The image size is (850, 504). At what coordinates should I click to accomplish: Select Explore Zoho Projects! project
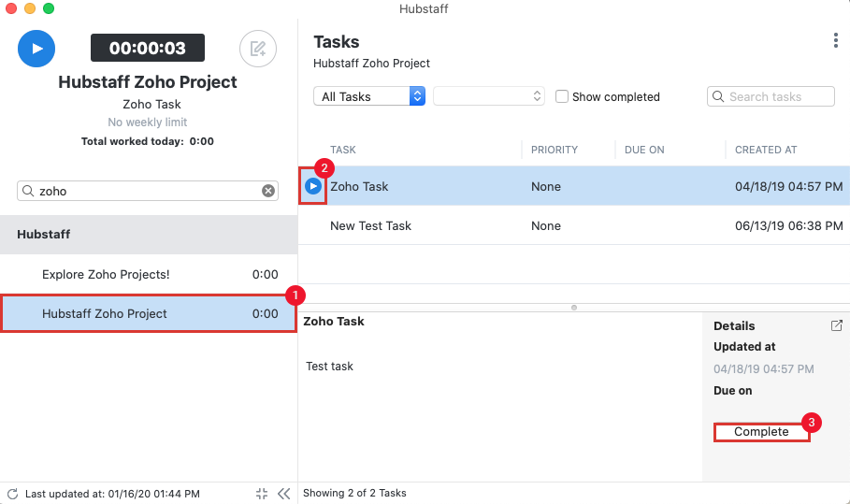149,274
